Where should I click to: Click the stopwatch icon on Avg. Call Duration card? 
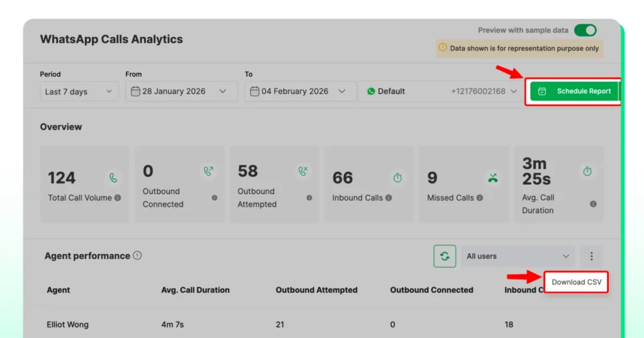pyautogui.click(x=587, y=172)
